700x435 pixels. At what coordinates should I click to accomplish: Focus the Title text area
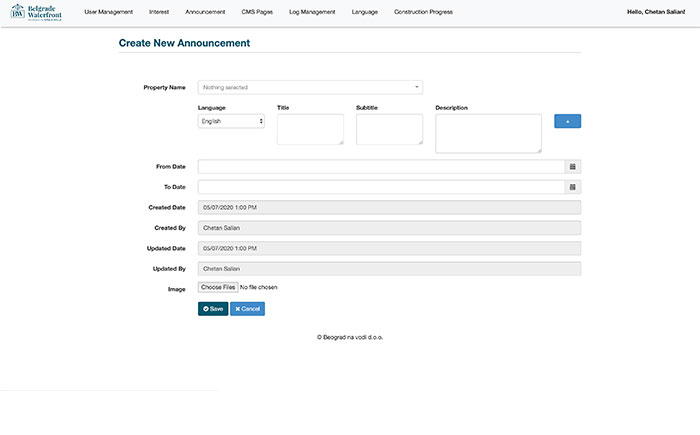[310, 130]
